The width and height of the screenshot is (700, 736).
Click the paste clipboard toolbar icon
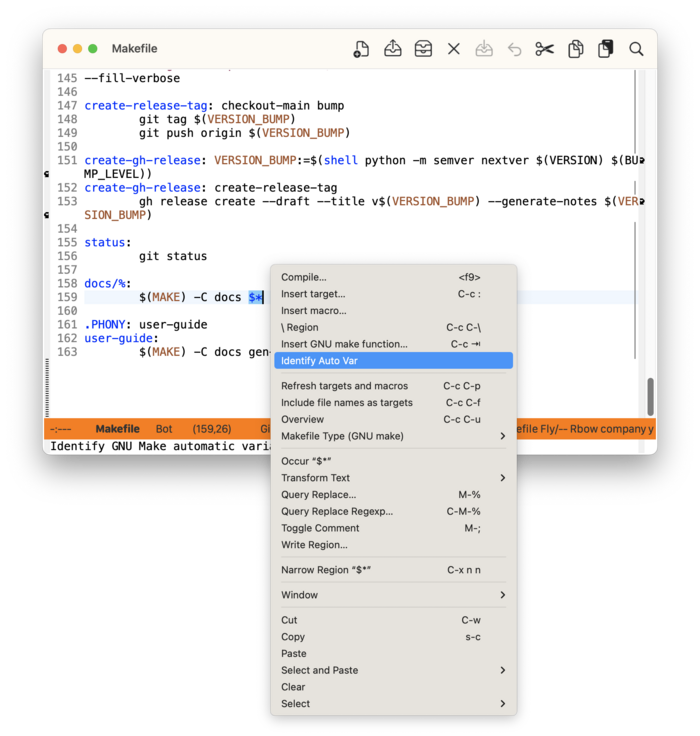pos(606,49)
